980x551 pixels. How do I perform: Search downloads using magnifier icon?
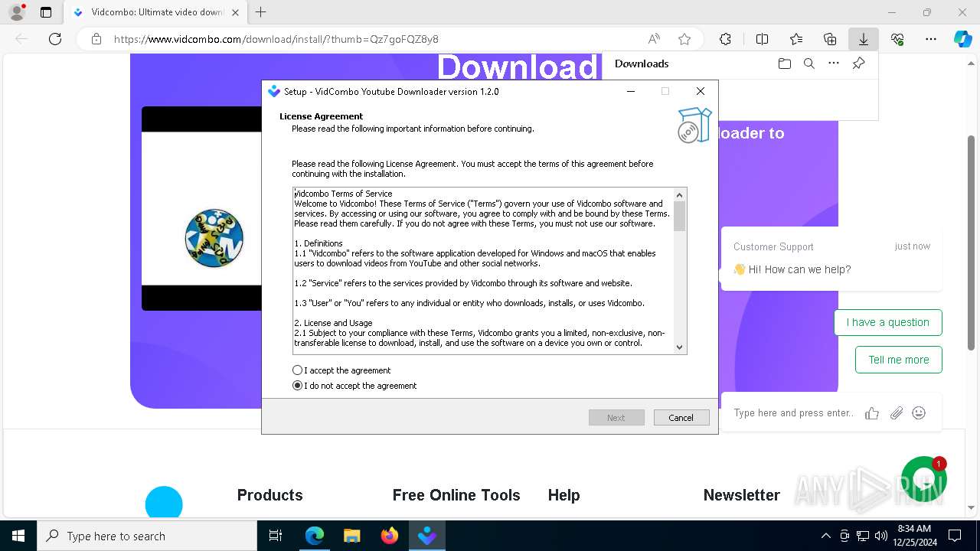click(x=808, y=64)
